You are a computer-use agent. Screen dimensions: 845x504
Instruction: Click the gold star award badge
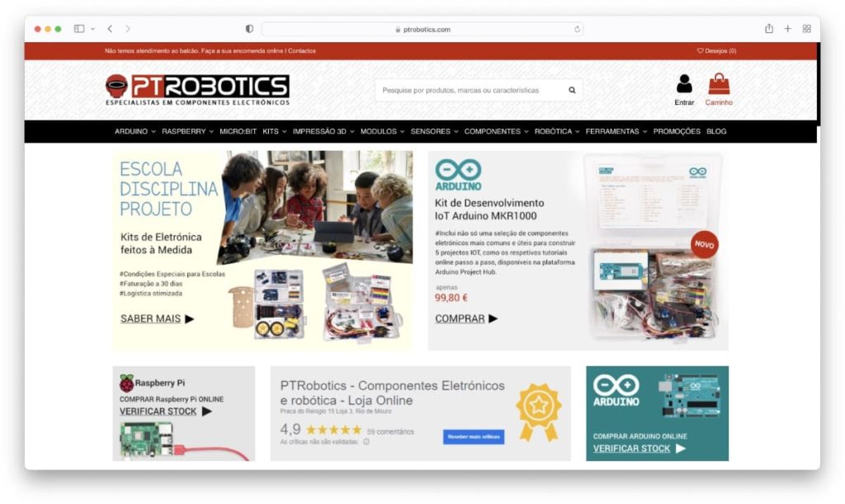541,407
